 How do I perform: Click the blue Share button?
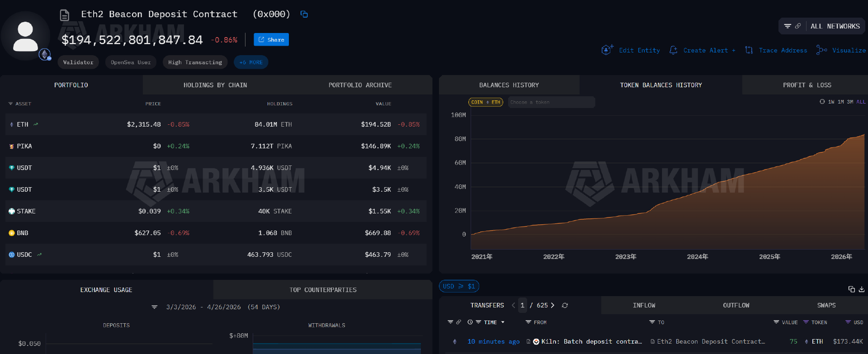271,40
